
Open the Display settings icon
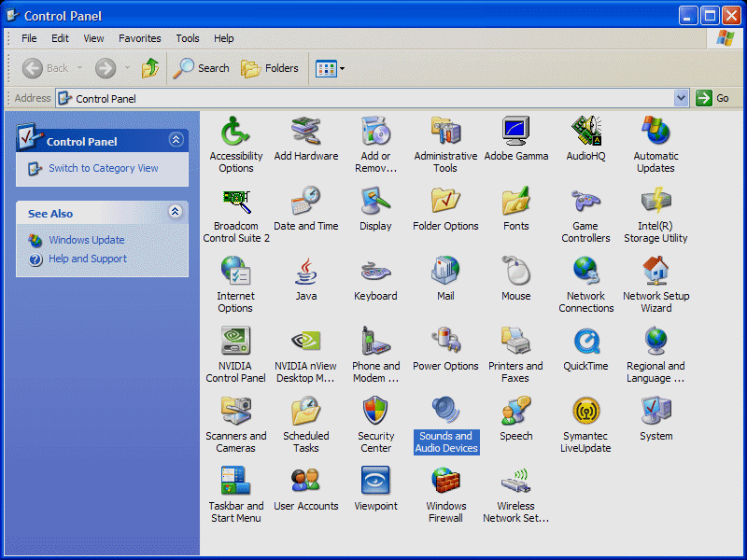[375, 202]
